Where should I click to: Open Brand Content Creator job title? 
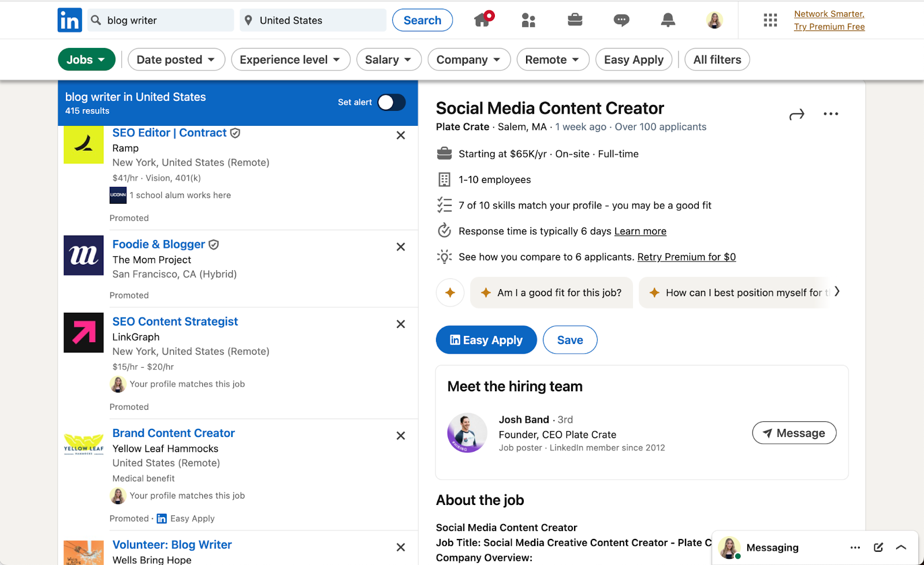(x=173, y=433)
